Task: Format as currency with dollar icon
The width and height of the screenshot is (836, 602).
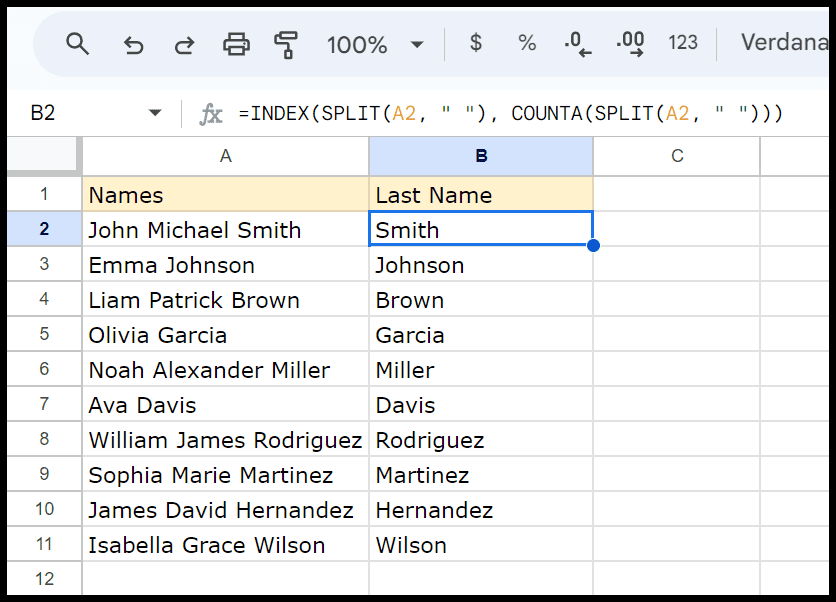Action: (x=476, y=43)
